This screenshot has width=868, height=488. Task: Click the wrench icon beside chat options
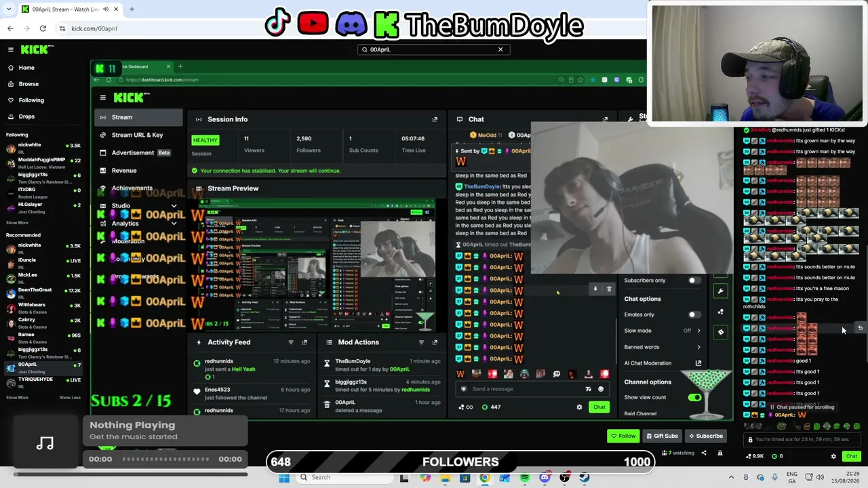[720, 291]
